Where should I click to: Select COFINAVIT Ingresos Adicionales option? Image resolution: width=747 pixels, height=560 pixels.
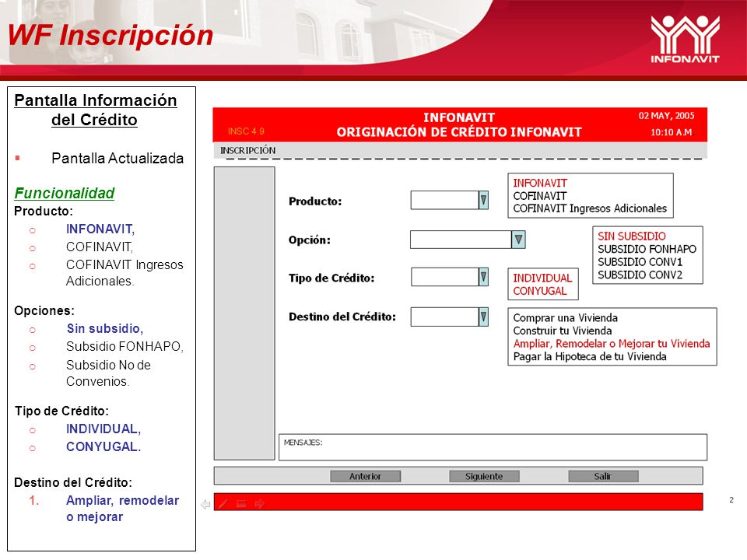(x=590, y=208)
